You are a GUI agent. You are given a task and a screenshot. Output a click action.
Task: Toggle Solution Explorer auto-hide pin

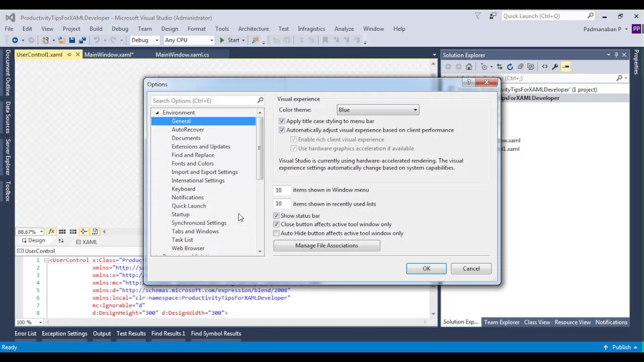point(616,55)
